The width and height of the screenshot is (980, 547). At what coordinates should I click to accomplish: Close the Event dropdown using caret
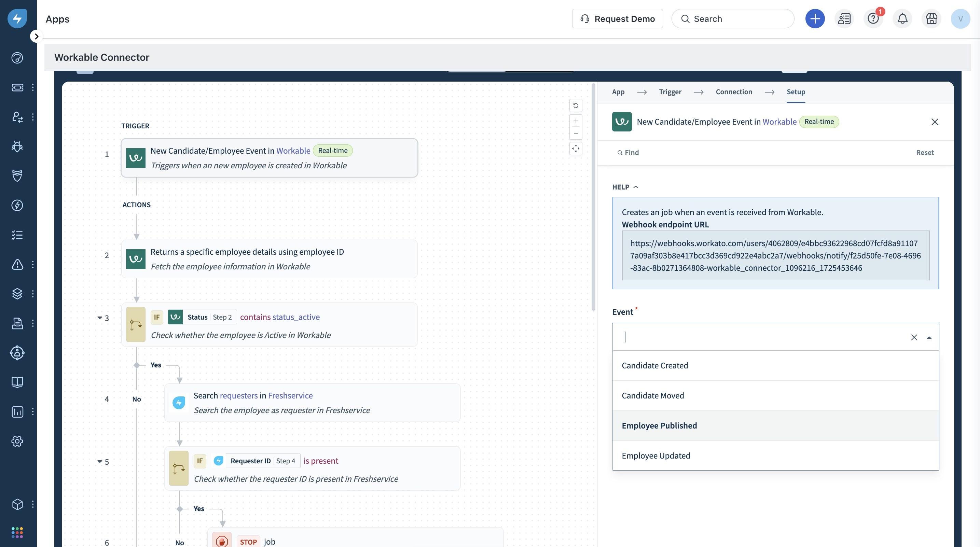point(929,337)
